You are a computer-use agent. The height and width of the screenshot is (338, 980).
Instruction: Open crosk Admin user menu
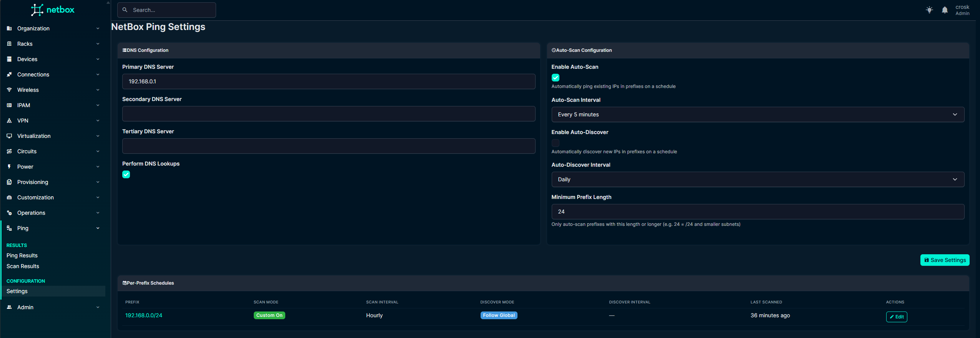coord(962,10)
